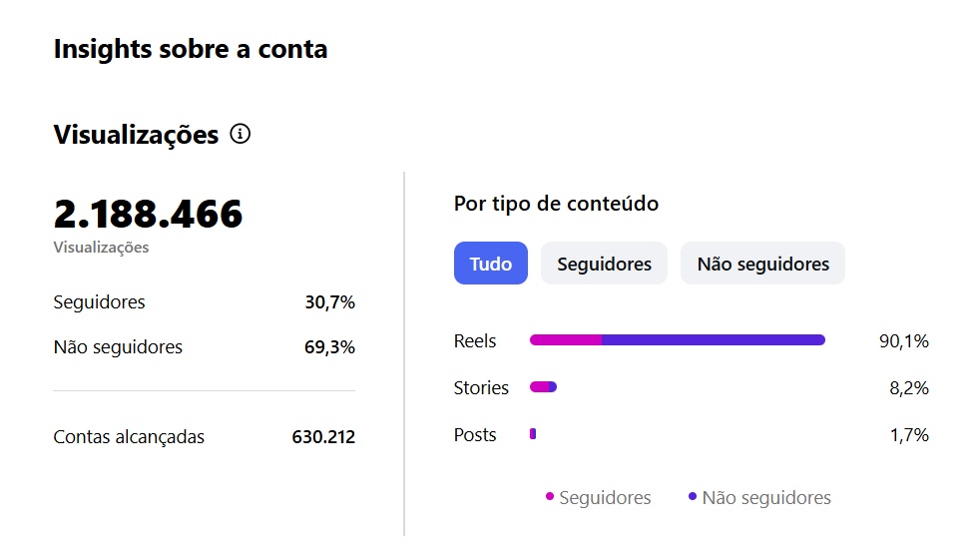Click the pink Seguidores legend dot
This screenshot has height=553, width=980.
pyautogui.click(x=549, y=496)
